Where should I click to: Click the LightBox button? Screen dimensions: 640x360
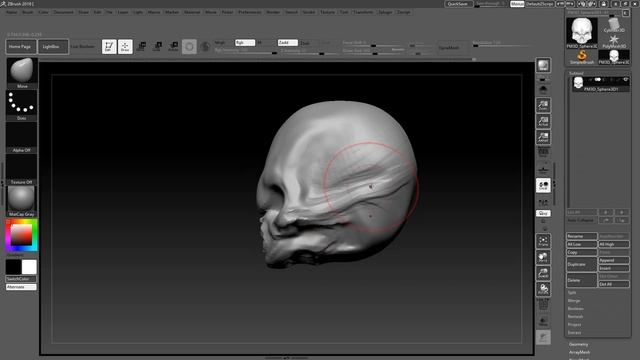[x=53, y=47]
